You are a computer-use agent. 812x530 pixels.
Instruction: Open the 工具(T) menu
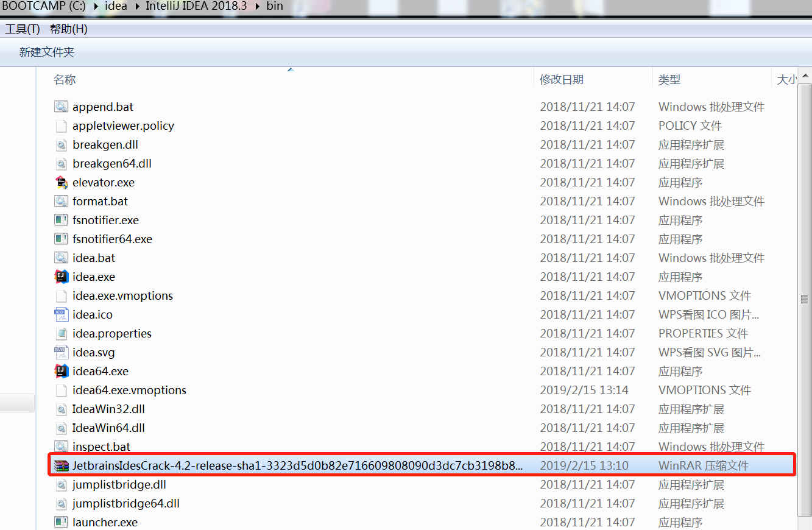point(23,29)
